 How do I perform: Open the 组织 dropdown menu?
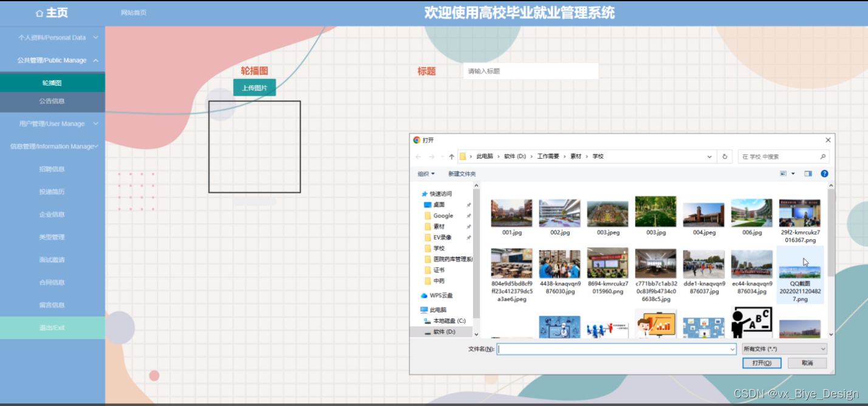(x=426, y=174)
